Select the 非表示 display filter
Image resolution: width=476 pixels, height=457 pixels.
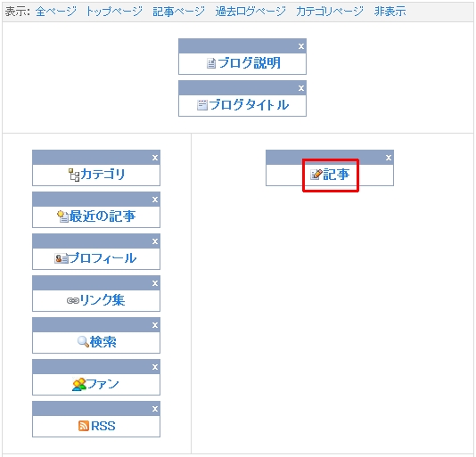coord(390,12)
